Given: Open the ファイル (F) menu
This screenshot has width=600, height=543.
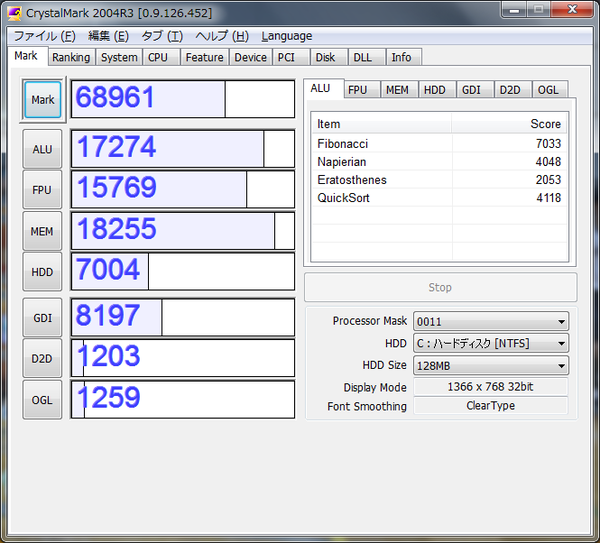Looking at the screenshot, I should [x=45, y=36].
